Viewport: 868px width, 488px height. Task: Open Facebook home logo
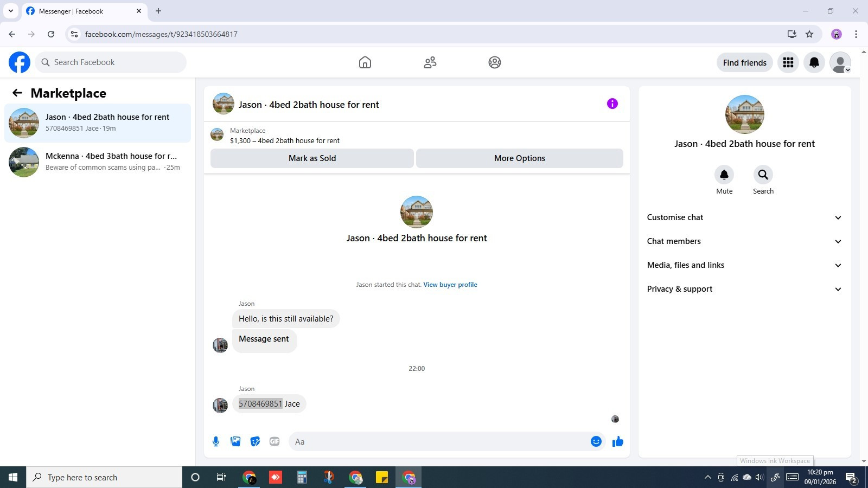20,62
